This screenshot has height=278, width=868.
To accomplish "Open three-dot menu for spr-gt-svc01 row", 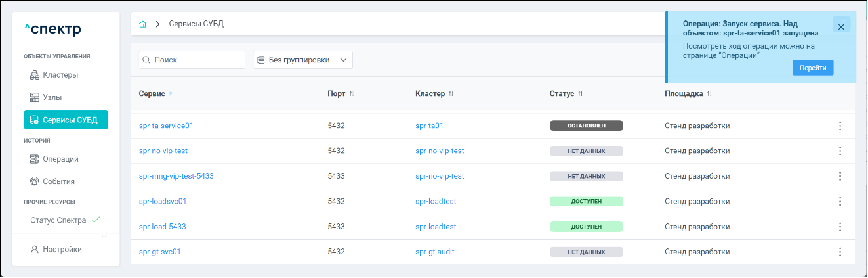I will pyautogui.click(x=840, y=252).
